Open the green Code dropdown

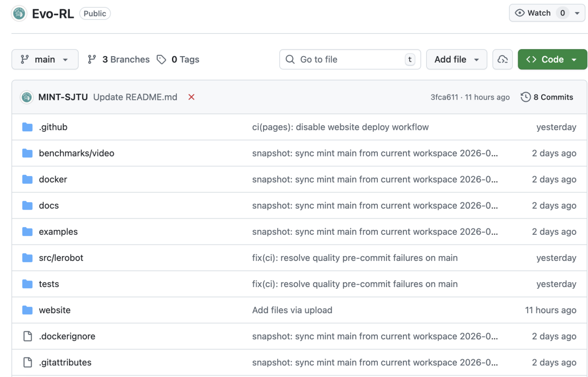click(552, 59)
